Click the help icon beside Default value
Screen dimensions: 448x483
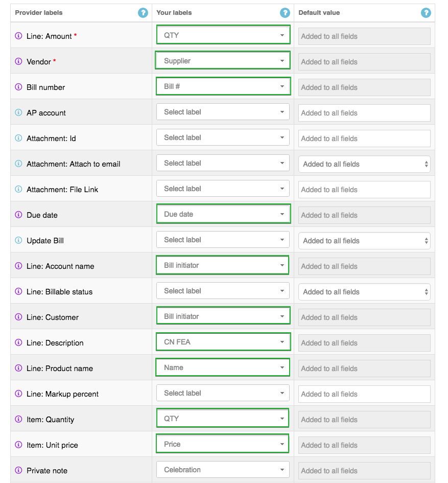tap(426, 13)
